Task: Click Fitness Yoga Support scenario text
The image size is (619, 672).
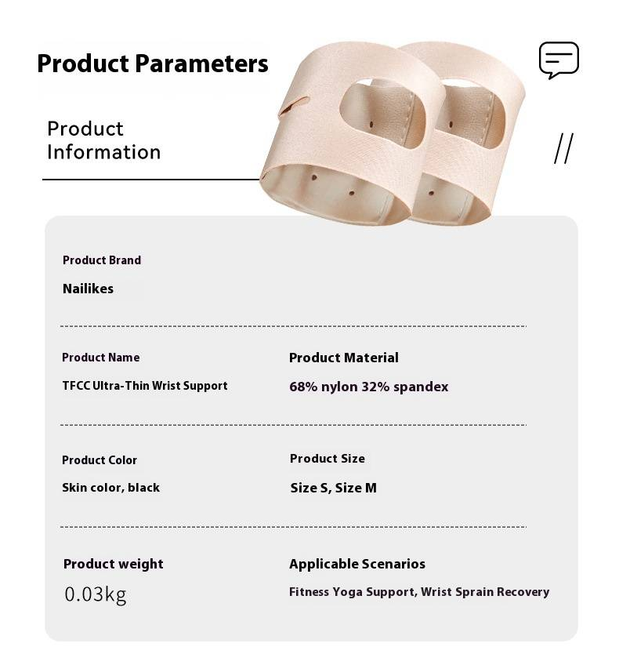Action: pos(352,592)
